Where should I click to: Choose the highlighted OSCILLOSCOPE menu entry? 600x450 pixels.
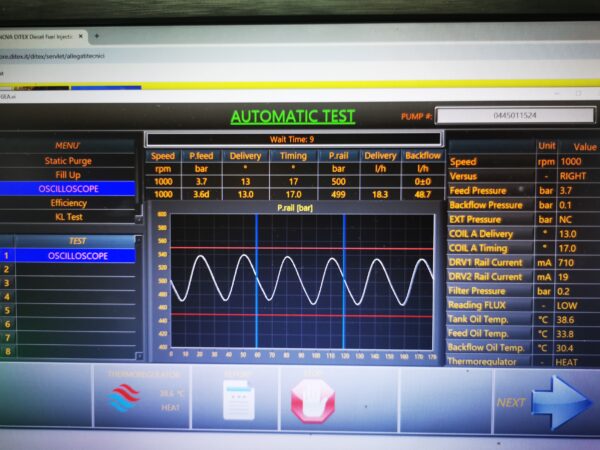tap(68, 188)
